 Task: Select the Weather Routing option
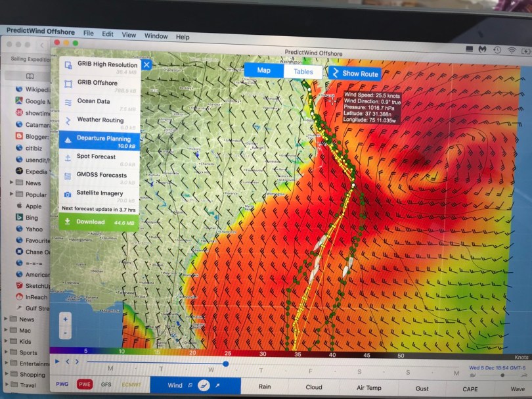click(x=100, y=120)
